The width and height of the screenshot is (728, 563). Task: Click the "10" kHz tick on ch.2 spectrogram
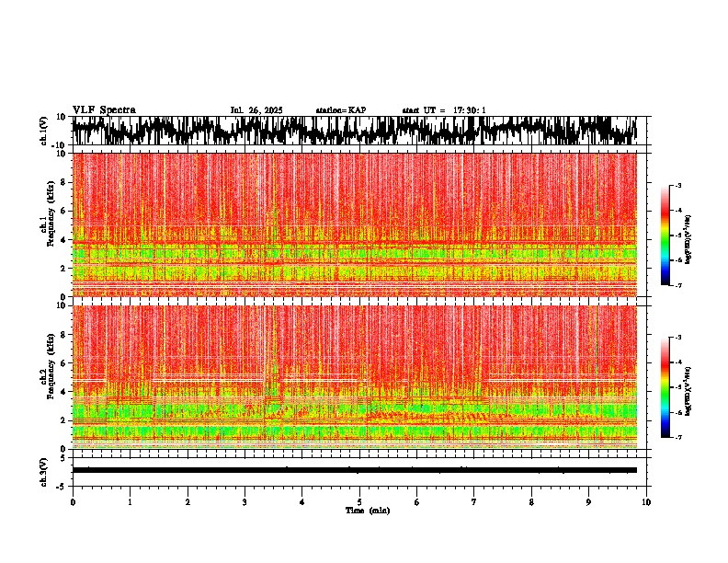[62, 305]
